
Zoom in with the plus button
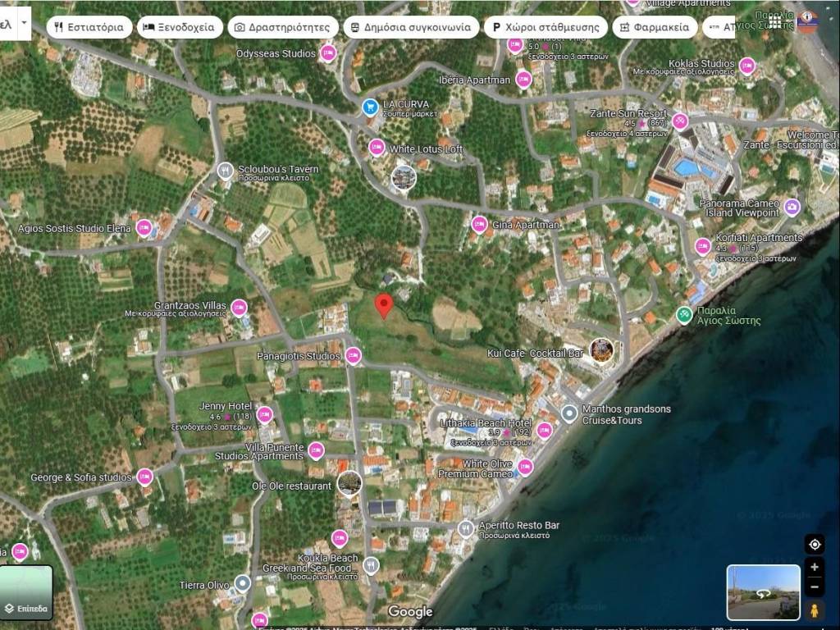pos(814,567)
